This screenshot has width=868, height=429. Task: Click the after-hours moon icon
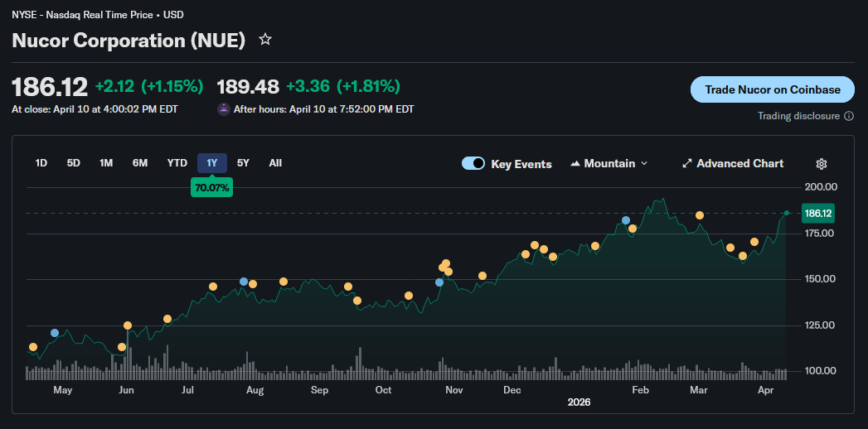[x=224, y=109]
